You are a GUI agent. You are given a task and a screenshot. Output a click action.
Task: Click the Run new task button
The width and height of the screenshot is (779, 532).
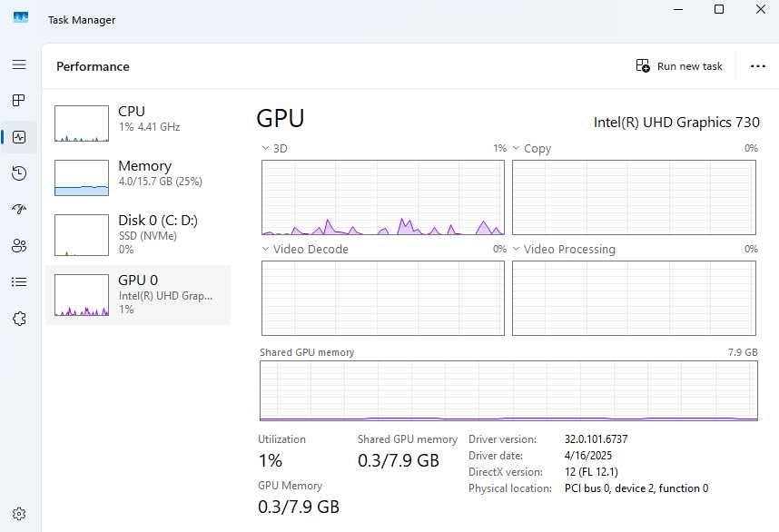679,66
